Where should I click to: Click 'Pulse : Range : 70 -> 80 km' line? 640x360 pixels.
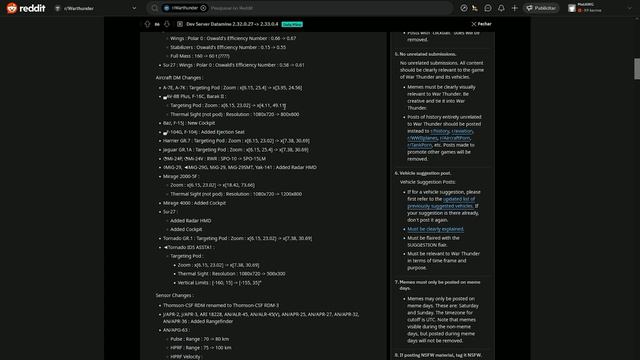pyautogui.click(x=200, y=339)
